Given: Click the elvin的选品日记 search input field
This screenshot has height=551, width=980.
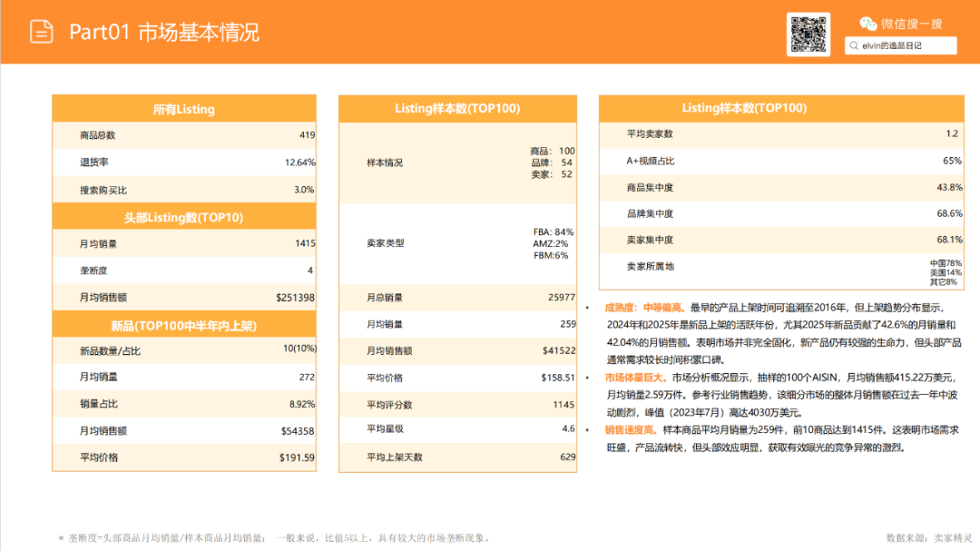Looking at the screenshot, I should pyautogui.click(x=898, y=45).
